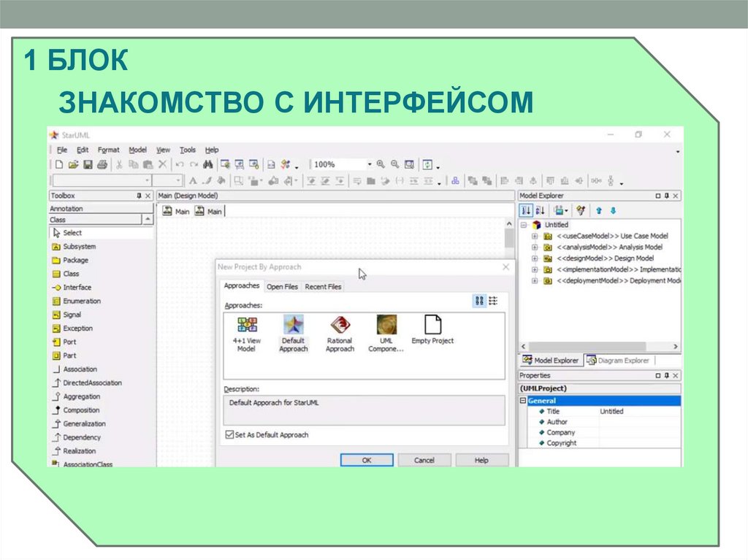Image resolution: width=748 pixels, height=560 pixels.
Task: Switch to the Recent Files tab
Action: tap(323, 287)
